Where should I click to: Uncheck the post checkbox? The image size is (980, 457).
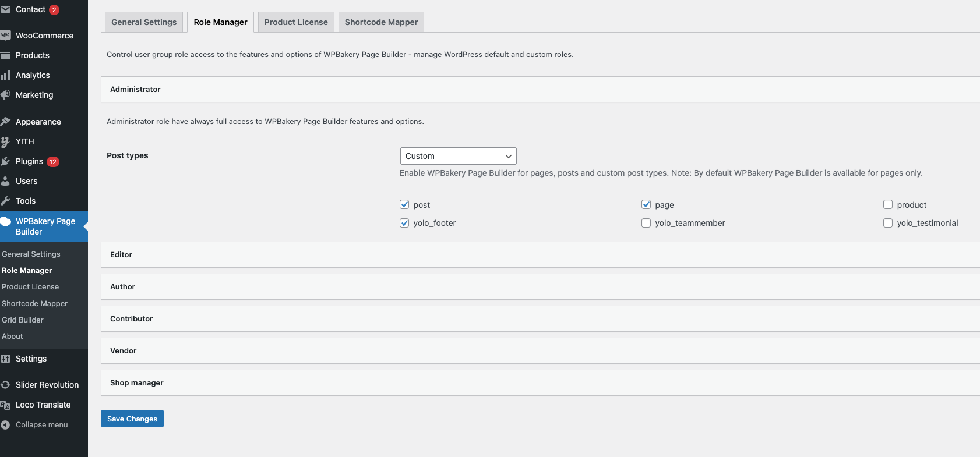[404, 204]
